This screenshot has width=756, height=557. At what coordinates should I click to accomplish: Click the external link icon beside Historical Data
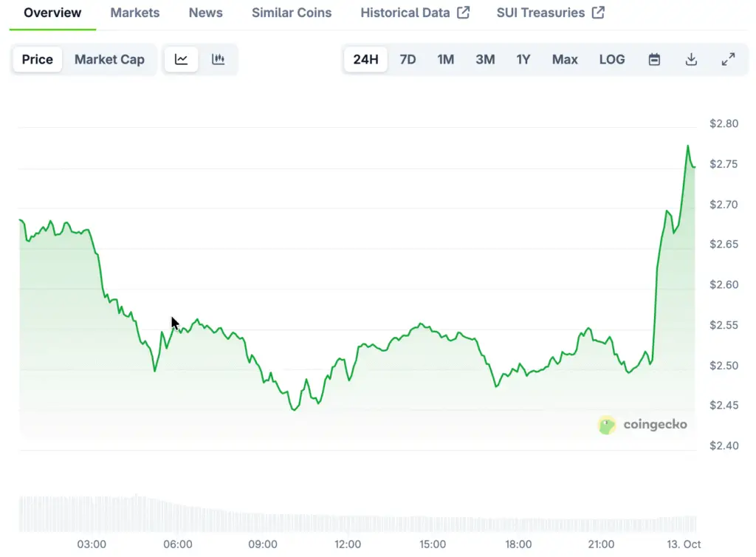point(464,13)
